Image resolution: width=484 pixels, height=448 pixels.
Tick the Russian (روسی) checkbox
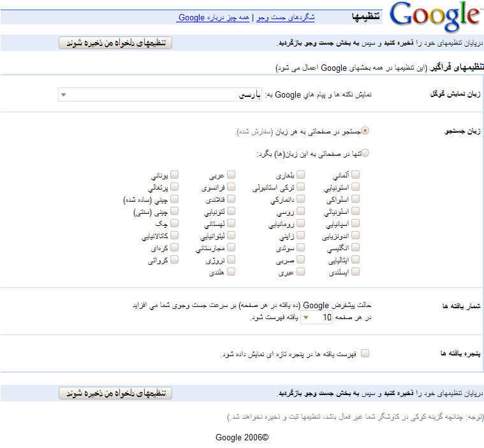coord(300,211)
